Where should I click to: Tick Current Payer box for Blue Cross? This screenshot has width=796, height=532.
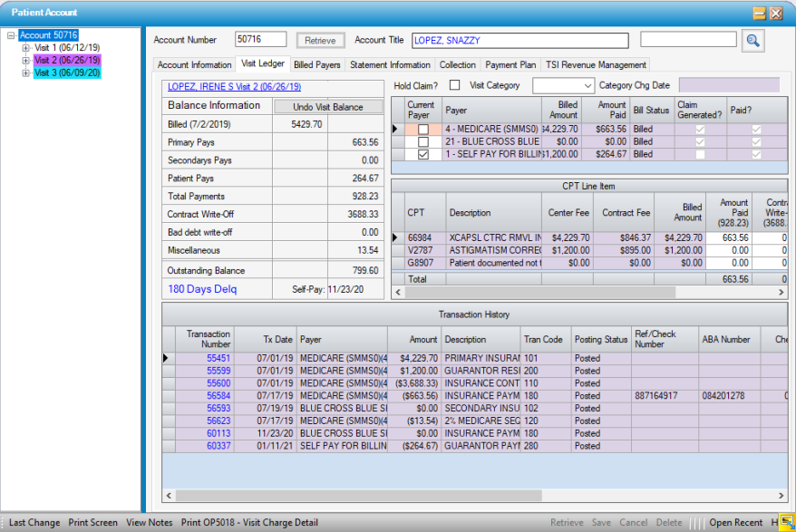click(x=422, y=142)
